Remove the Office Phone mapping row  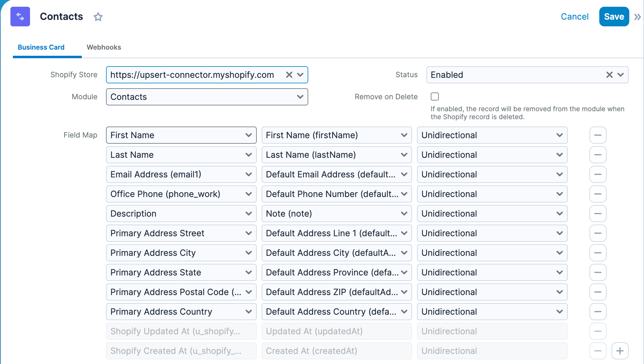tap(597, 194)
